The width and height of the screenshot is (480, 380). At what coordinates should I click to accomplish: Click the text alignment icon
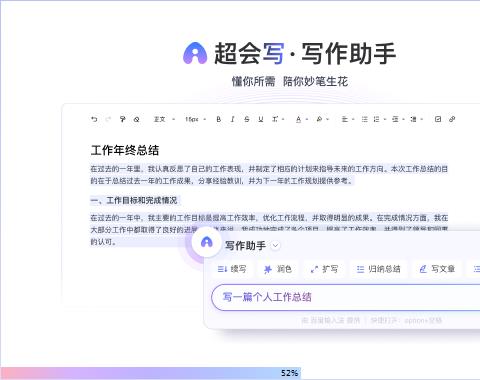[x=345, y=119]
